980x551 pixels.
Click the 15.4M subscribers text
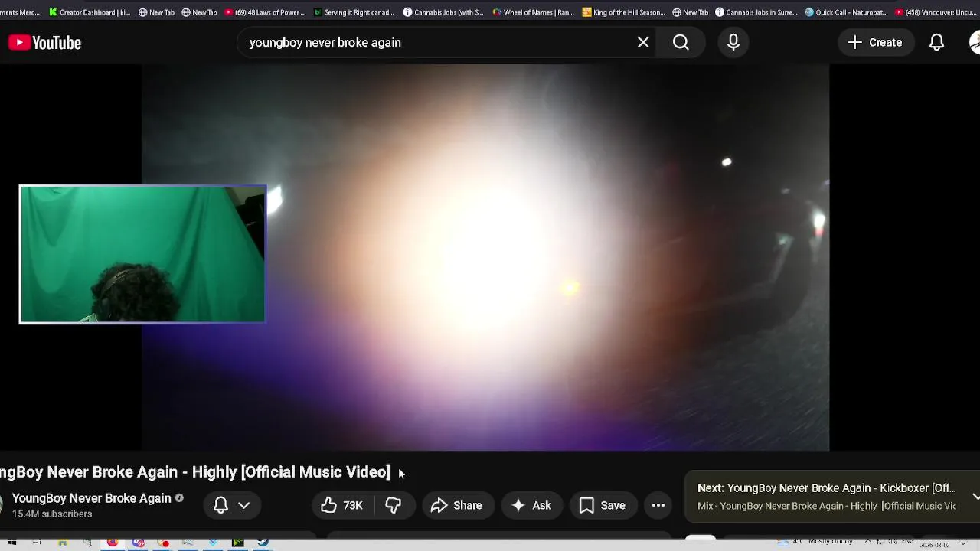[52, 514]
